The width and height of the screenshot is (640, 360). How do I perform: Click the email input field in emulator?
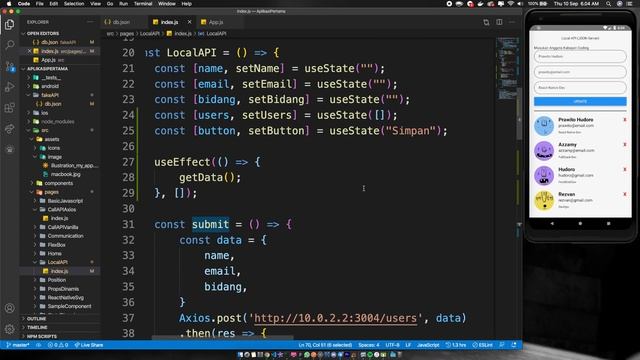(580, 72)
